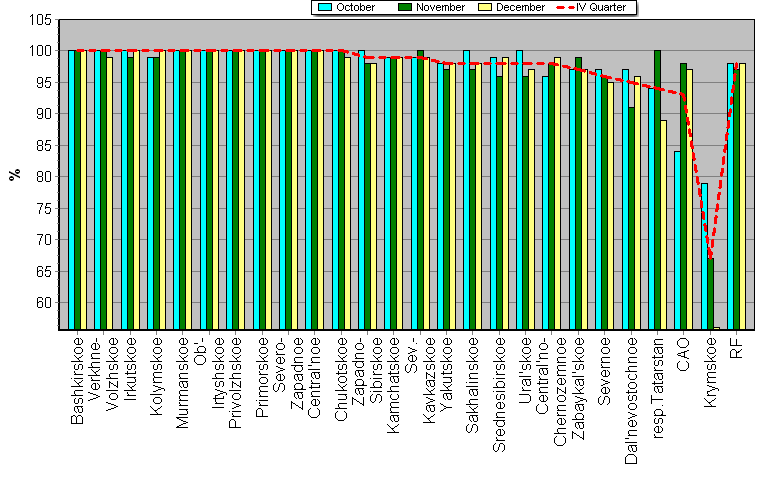Click the Privolzhskoe axis label
This screenshot has height=479, width=777.
tap(235, 382)
